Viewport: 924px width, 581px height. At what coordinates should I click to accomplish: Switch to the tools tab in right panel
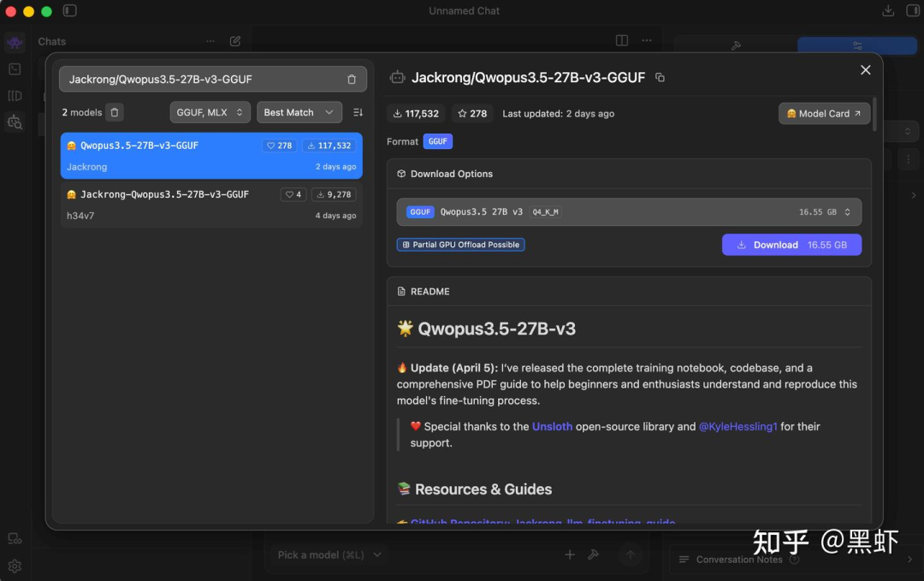pos(736,45)
